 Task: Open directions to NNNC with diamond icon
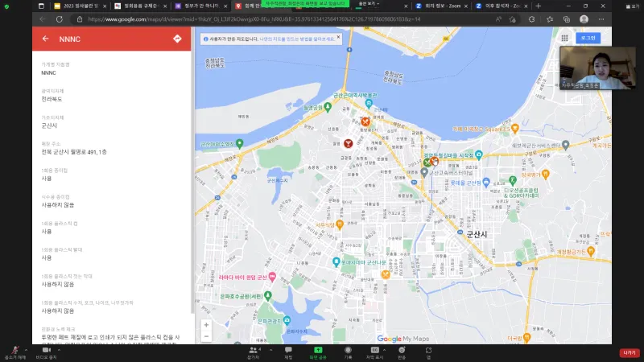point(177,39)
